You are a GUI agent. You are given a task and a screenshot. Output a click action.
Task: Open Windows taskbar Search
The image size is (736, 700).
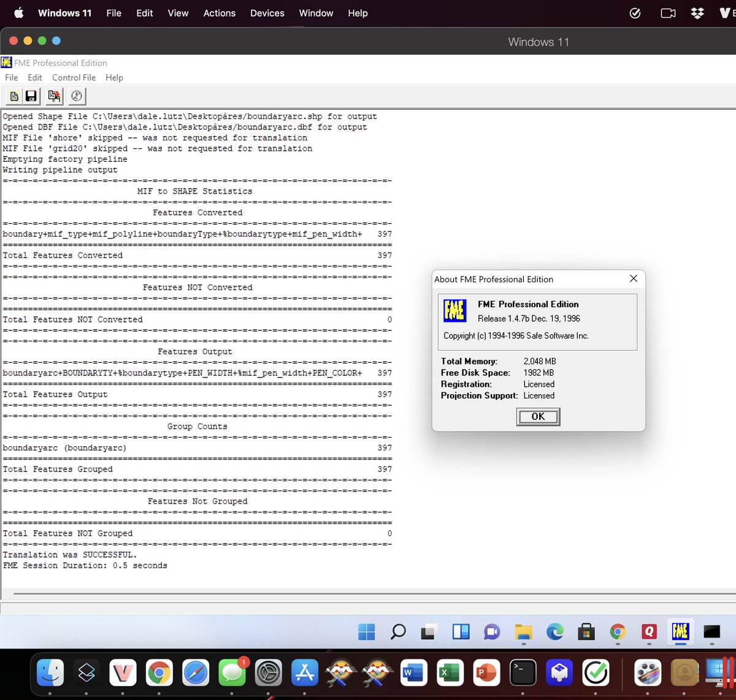[398, 631]
